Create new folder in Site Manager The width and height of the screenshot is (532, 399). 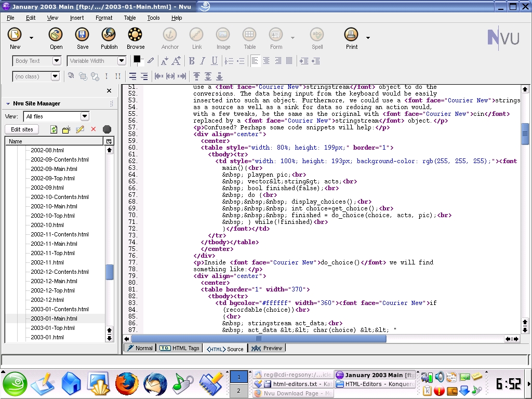66,129
